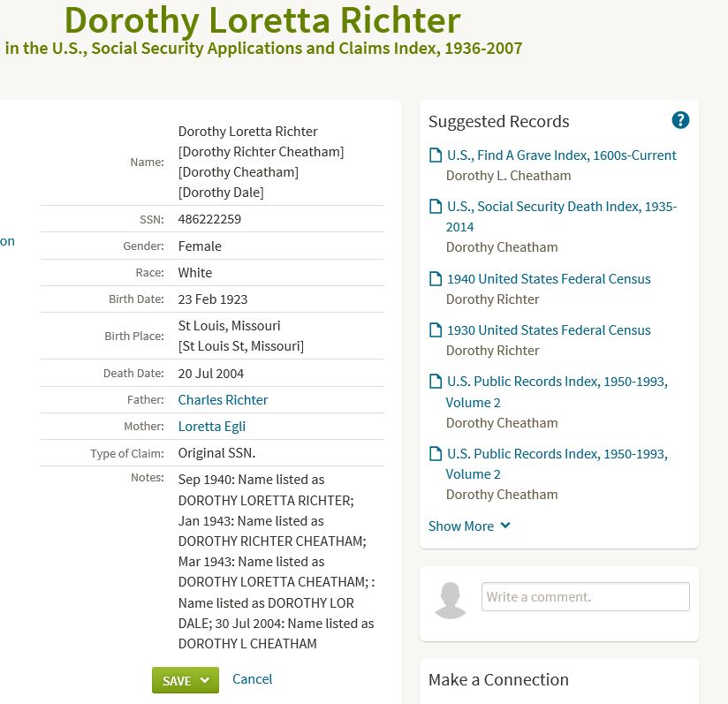Screen dimensions: 728x704
Task: Click document icon beside 1930 Federal Census
Action: click(x=435, y=330)
